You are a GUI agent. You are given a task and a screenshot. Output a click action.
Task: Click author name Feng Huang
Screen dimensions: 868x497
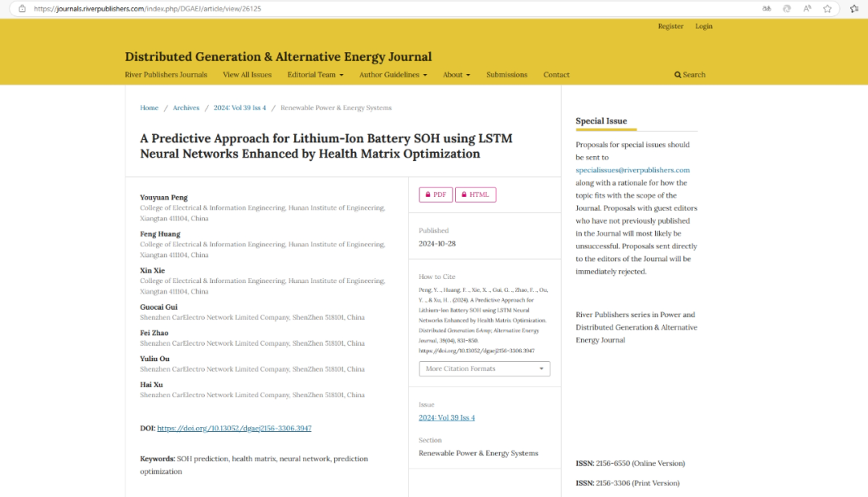pos(160,234)
